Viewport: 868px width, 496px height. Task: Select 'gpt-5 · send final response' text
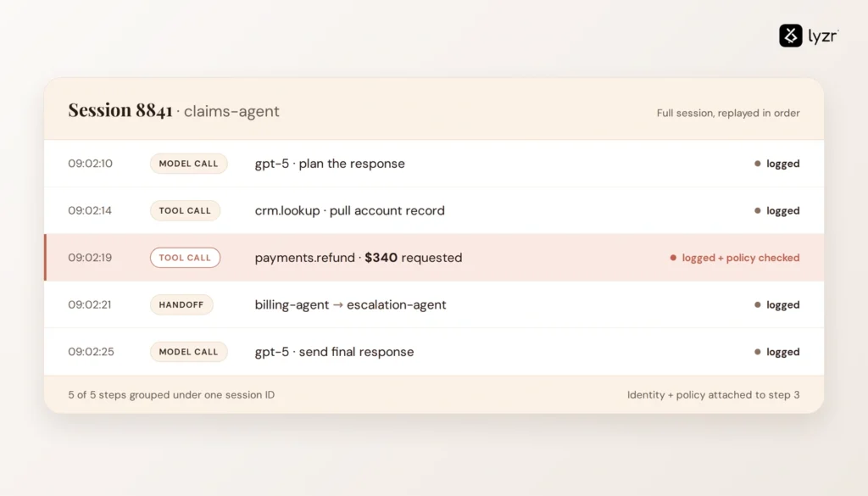(334, 352)
